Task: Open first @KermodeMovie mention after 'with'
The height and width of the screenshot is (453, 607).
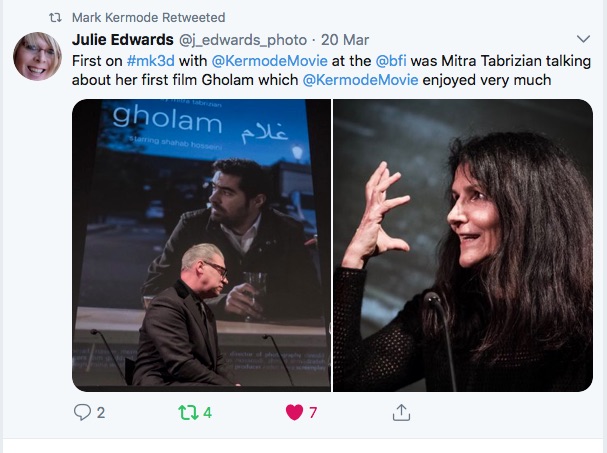Action: click(x=269, y=61)
